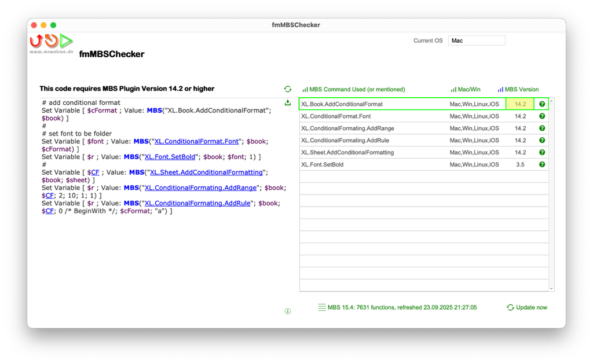Screen dimensions: 593x364
Task: Open the info icon at the bottom center
Action: (288, 311)
